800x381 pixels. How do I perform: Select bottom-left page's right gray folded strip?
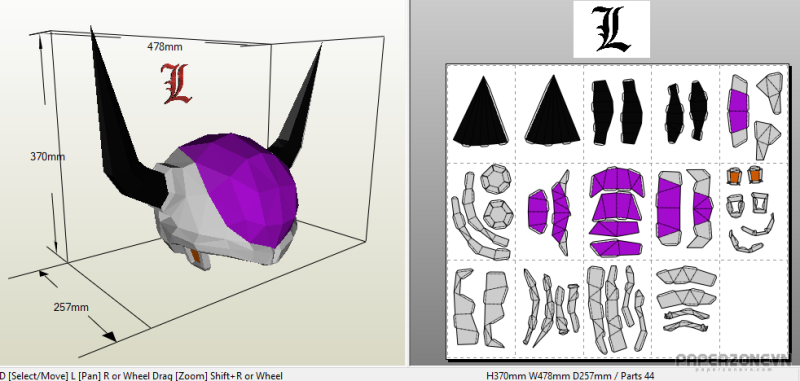pos(496,309)
